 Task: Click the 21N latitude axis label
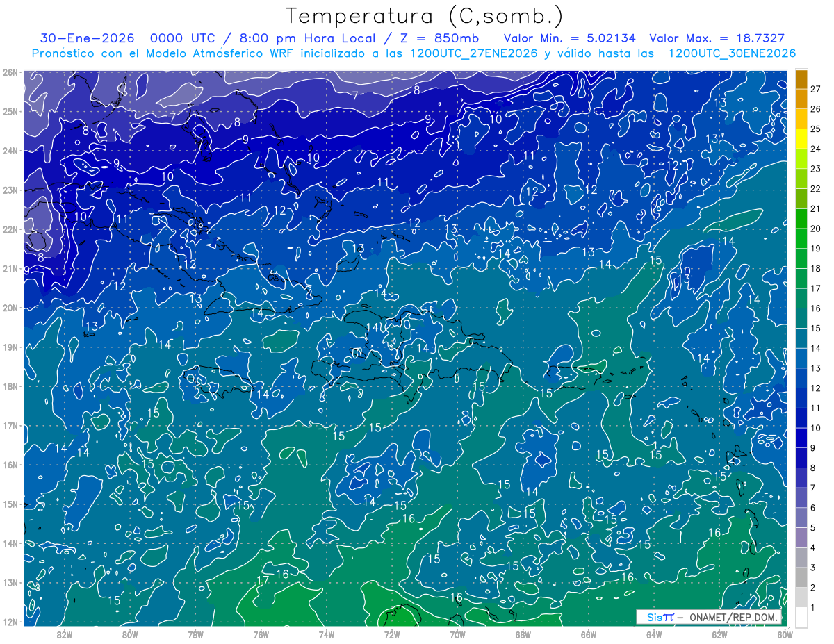click(10, 268)
